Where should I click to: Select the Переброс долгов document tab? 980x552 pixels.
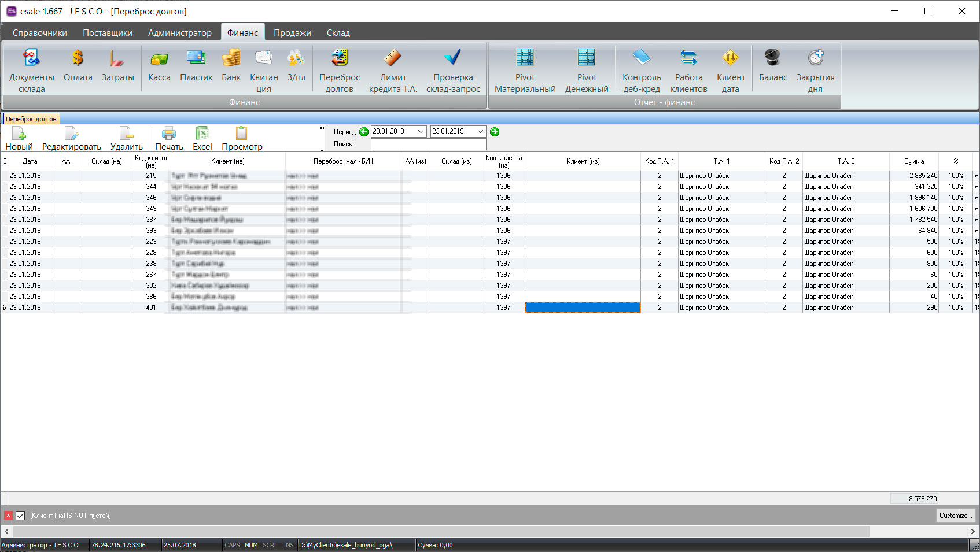(x=31, y=119)
